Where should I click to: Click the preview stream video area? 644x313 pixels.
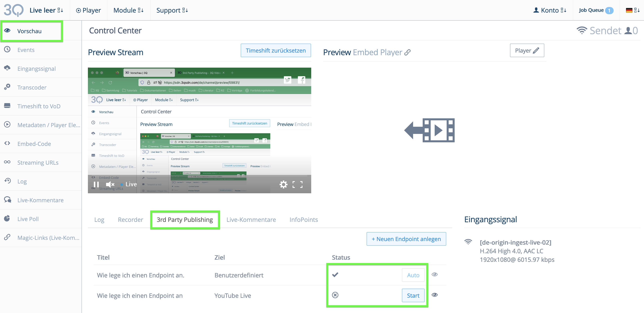point(200,130)
